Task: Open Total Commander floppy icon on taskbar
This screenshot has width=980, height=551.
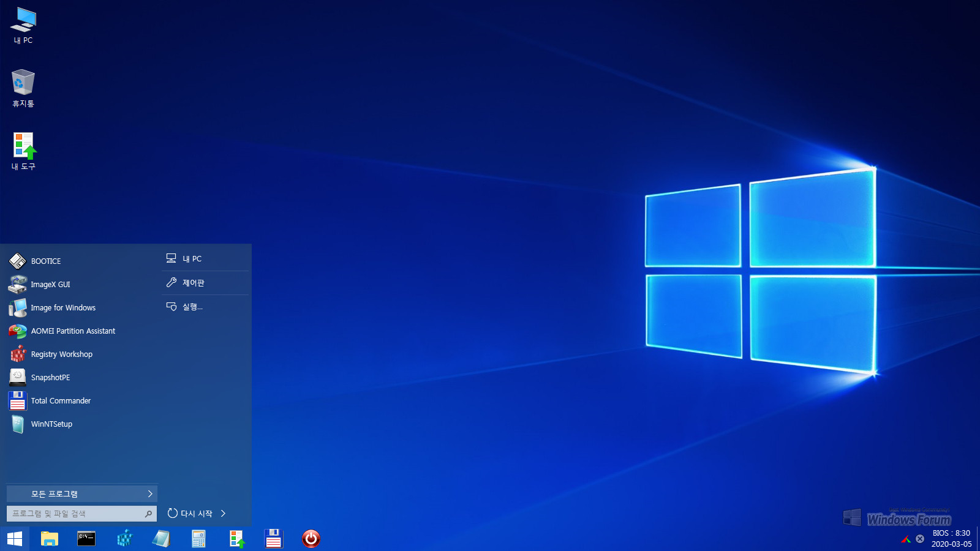Action: (x=273, y=539)
